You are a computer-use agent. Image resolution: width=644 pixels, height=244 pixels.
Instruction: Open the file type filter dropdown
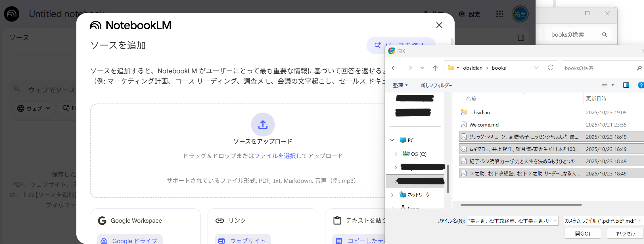pyautogui.click(x=603, y=221)
